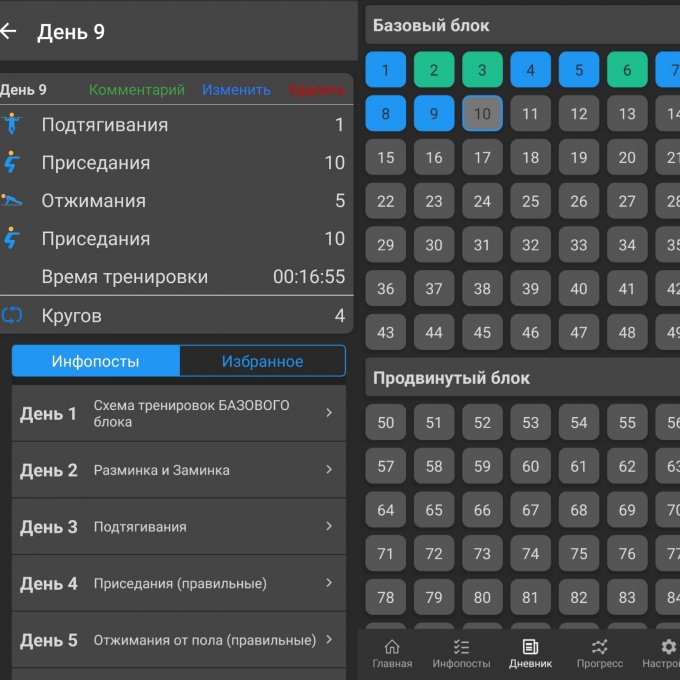Open the Прогресс chart icon
680x680 pixels.
[599, 647]
